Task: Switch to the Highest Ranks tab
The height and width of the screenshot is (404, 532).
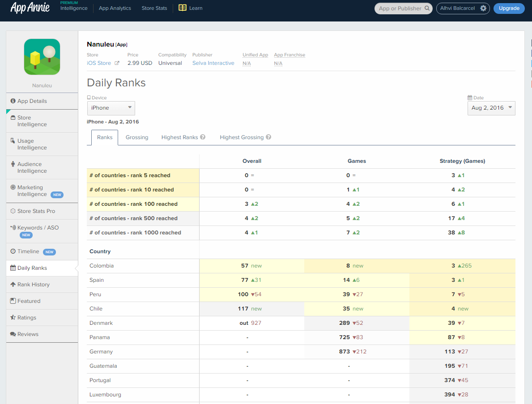Action: tap(179, 137)
